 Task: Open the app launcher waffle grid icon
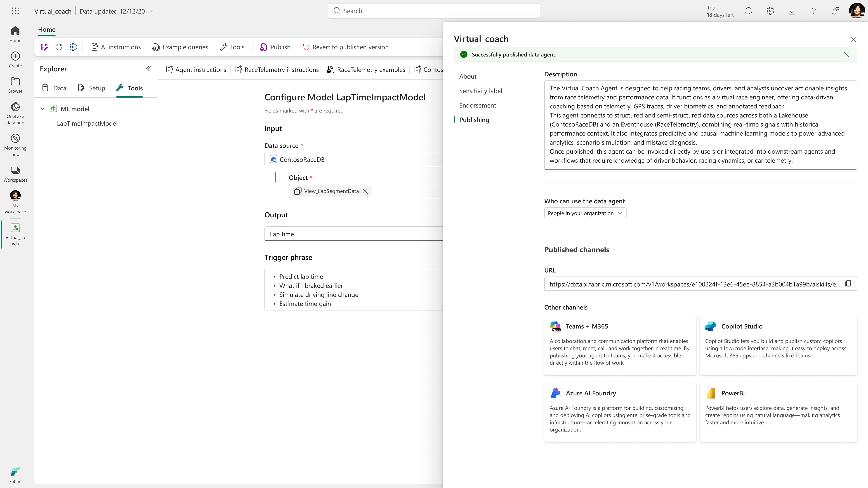tap(15, 11)
